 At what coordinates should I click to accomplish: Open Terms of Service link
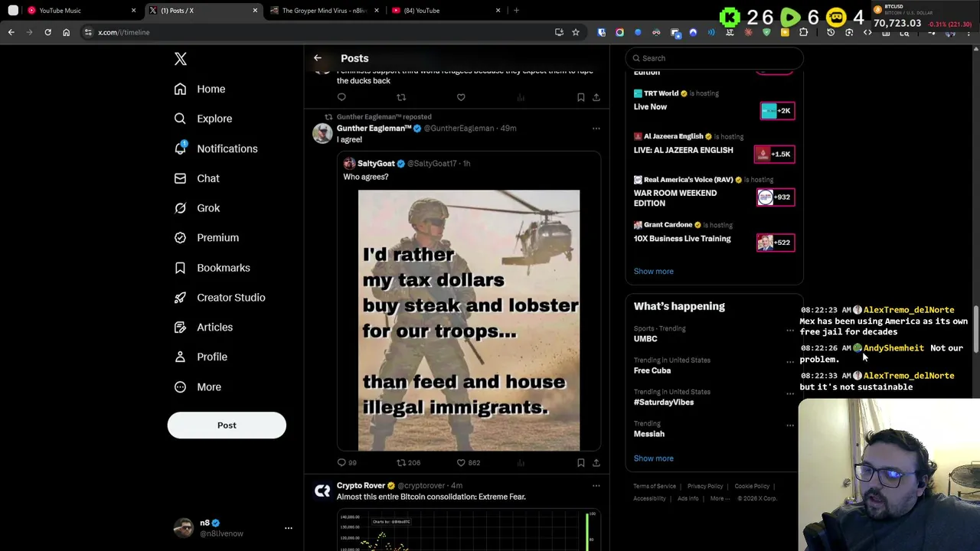655,486
